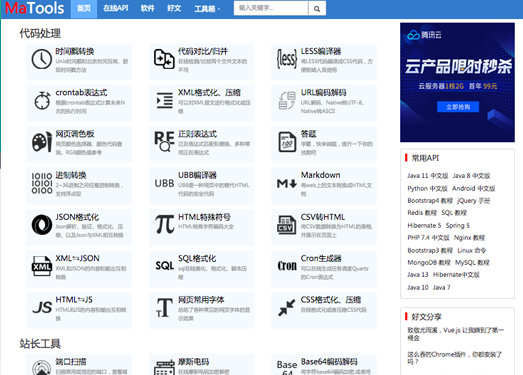
Task: Click the JSON格式化 title text
Action: click(77, 217)
